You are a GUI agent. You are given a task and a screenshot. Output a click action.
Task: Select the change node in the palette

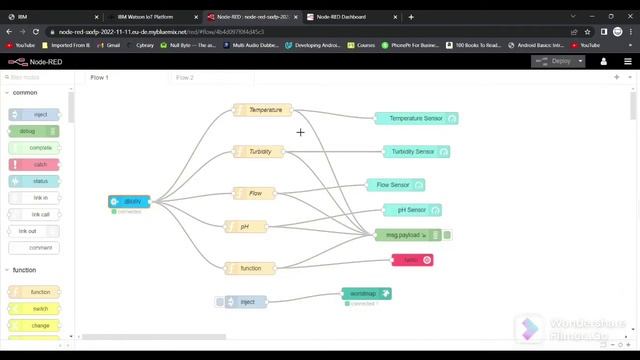click(x=34, y=326)
